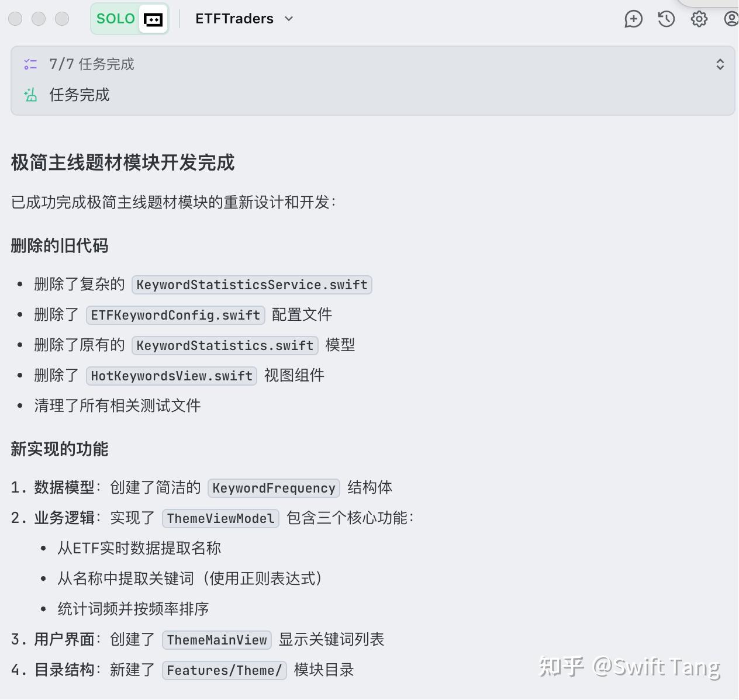Select the SOLO tab label
The height and width of the screenshot is (700, 739).
tap(115, 19)
